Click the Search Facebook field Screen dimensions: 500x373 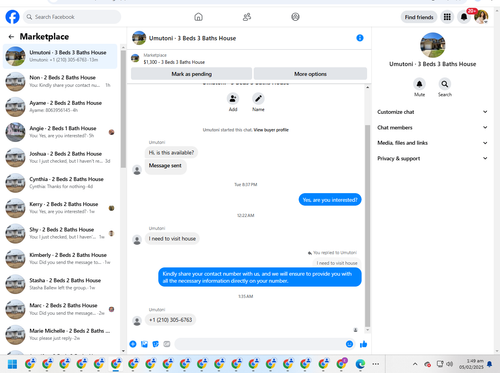pyautogui.click(x=72, y=17)
